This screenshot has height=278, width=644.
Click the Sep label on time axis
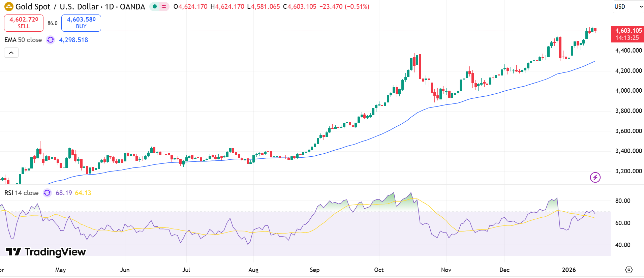(315, 270)
